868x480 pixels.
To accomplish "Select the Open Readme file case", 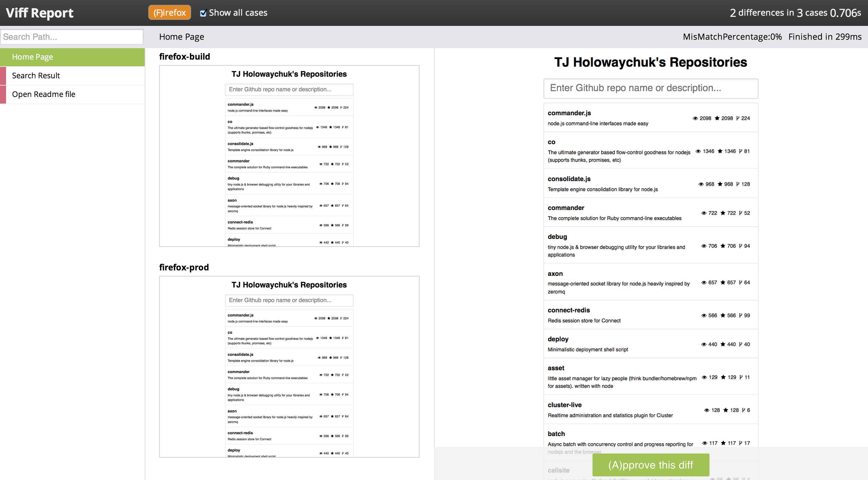I will coord(72,94).
